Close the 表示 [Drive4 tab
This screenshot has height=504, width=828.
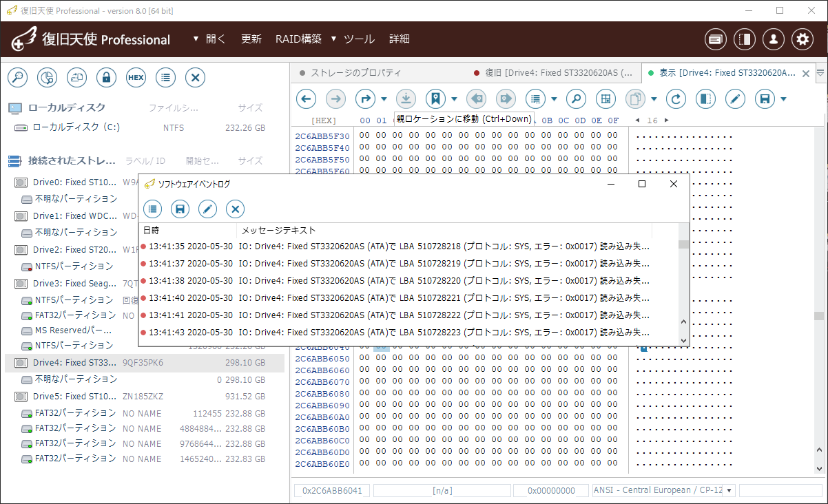(806, 74)
